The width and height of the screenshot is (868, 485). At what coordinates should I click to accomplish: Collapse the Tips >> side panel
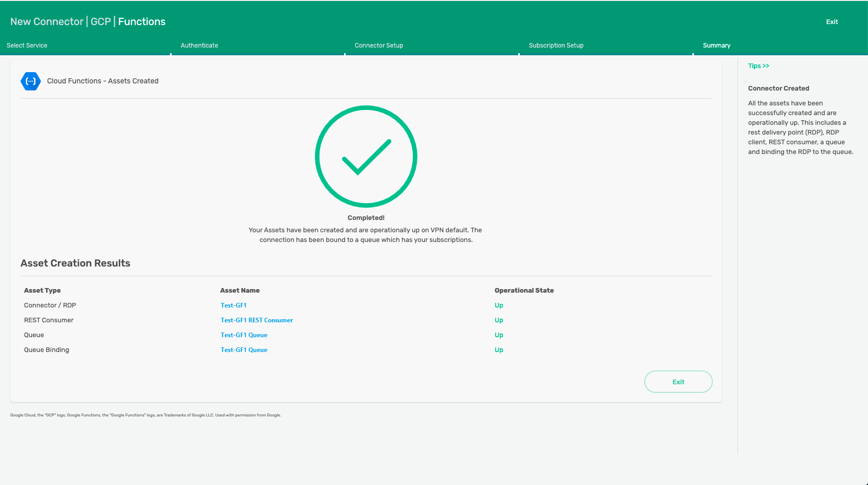coord(758,66)
